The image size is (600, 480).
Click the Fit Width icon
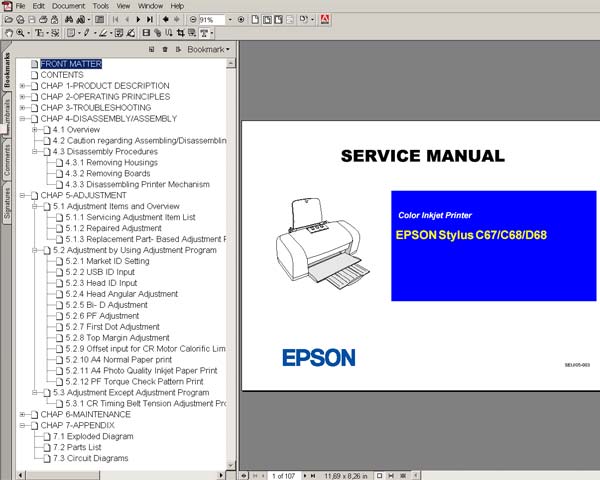(279, 19)
